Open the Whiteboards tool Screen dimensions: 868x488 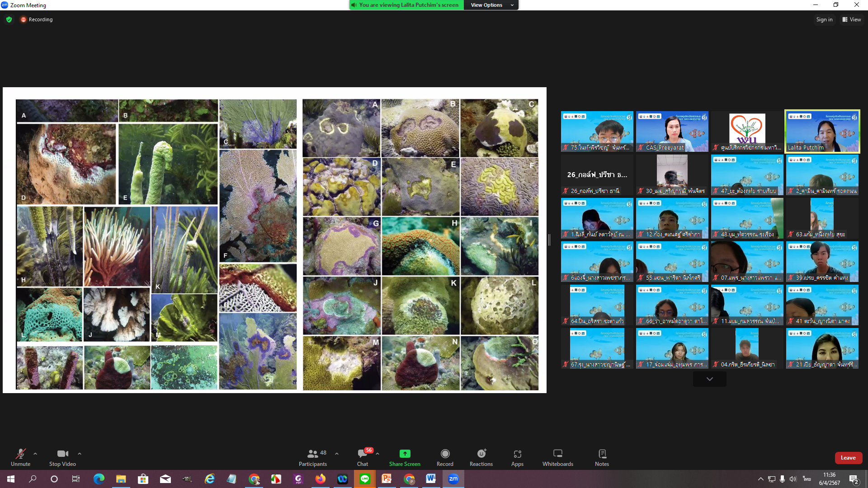coord(557,457)
